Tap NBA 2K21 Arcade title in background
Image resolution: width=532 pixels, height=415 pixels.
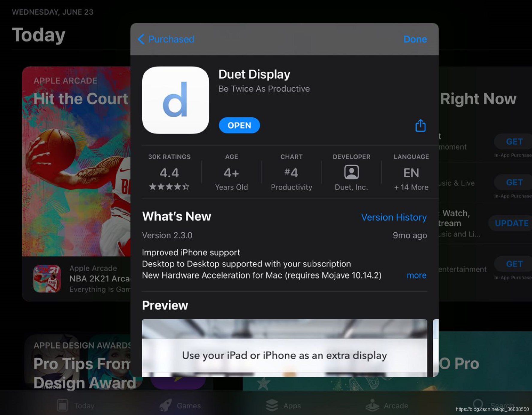click(x=100, y=278)
